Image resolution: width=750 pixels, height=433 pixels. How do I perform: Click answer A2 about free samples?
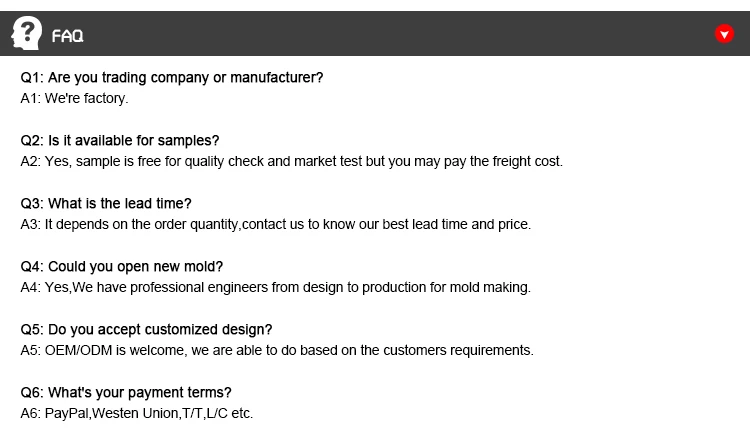[x=291, y=161]
